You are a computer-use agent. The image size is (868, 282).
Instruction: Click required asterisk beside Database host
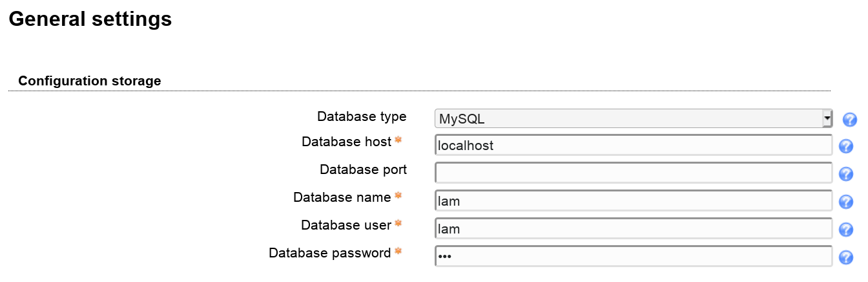click(x=398, y=140)
